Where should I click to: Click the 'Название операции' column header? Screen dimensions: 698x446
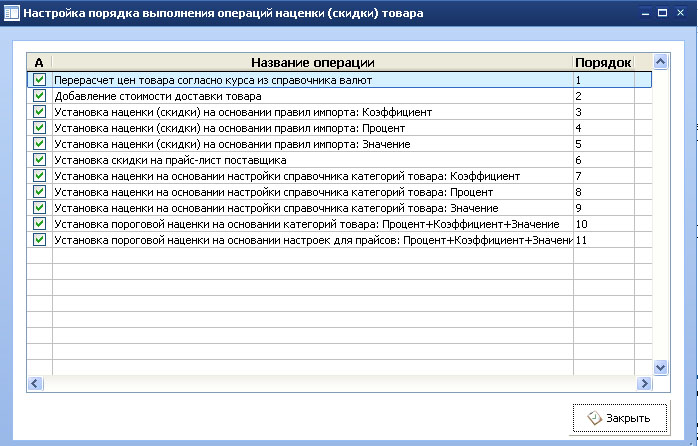312,62
